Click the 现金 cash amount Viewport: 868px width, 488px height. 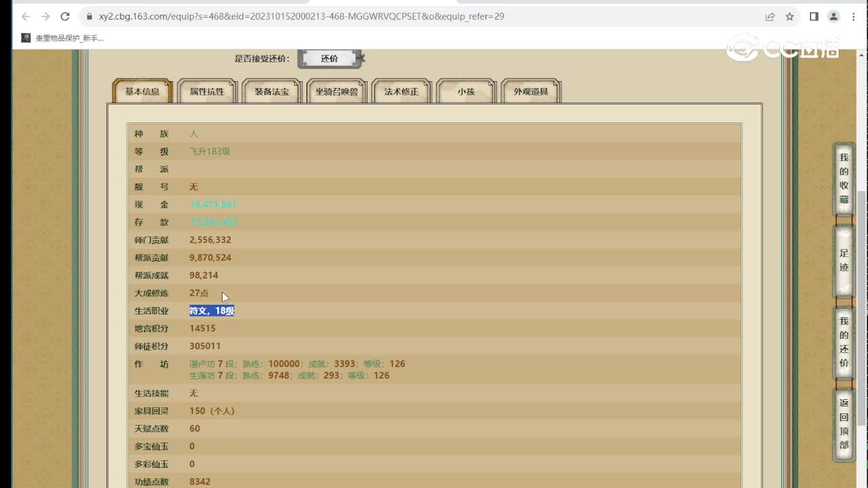(213, 204)
